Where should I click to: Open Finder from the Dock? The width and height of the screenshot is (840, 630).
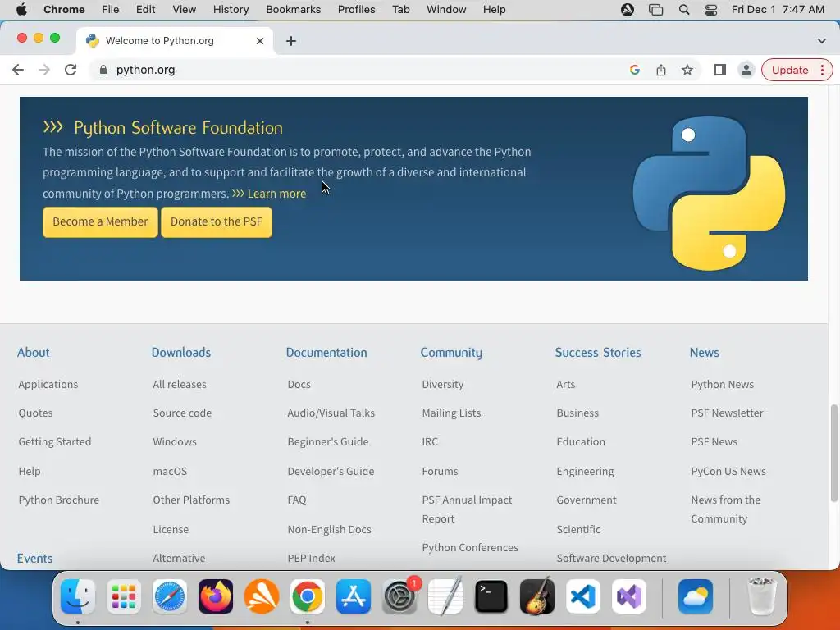pos(78,596)
